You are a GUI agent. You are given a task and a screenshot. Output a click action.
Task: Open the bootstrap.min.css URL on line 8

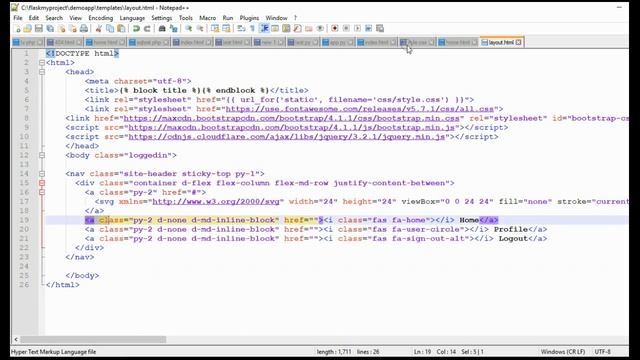291,118
